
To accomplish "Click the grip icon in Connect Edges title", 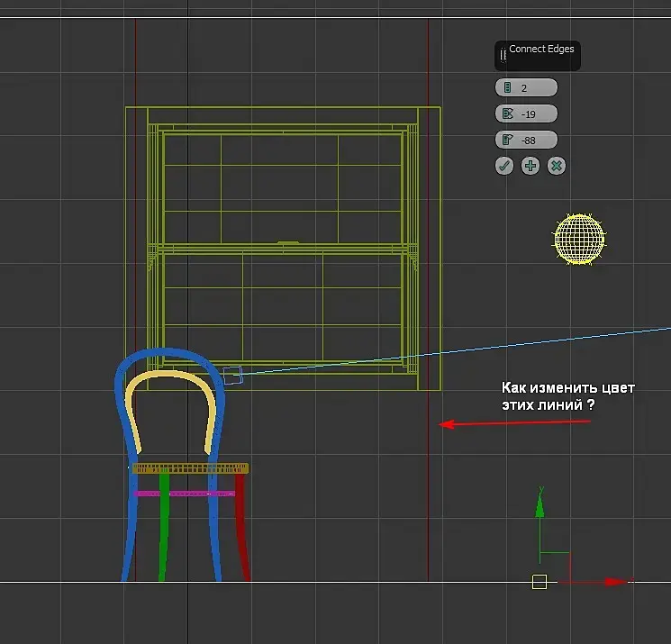I will pyautogui.click(x=503, y=55).
